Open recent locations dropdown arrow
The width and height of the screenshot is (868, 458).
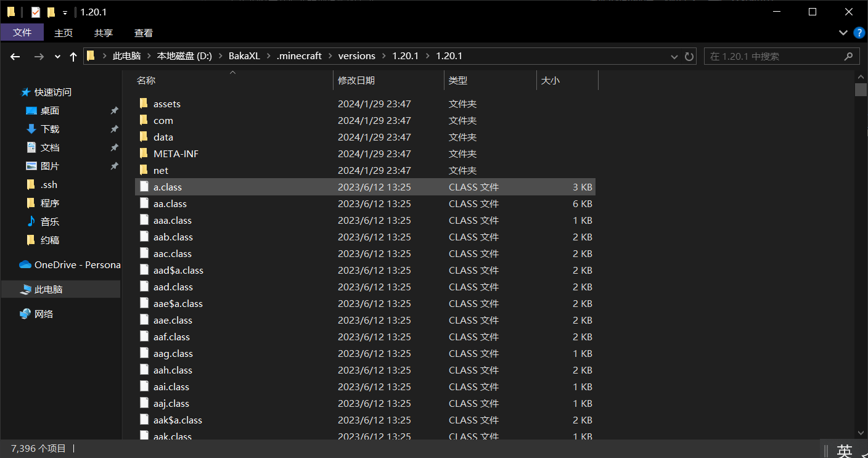[x=57, y=57]
